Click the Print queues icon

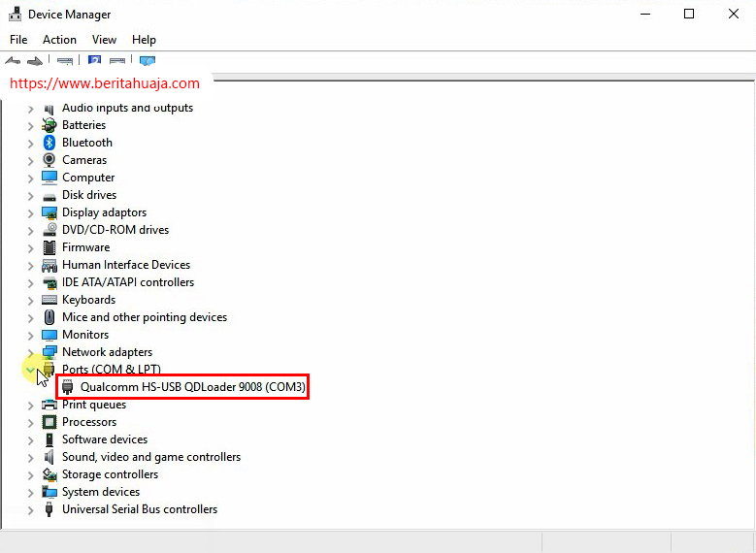(49, 405)
